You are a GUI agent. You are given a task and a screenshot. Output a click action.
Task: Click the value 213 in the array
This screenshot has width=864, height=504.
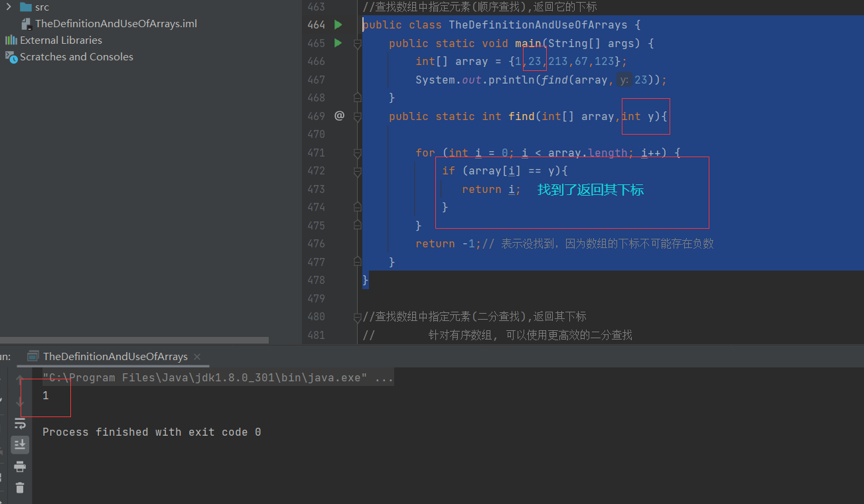click(x=558, y=61)
